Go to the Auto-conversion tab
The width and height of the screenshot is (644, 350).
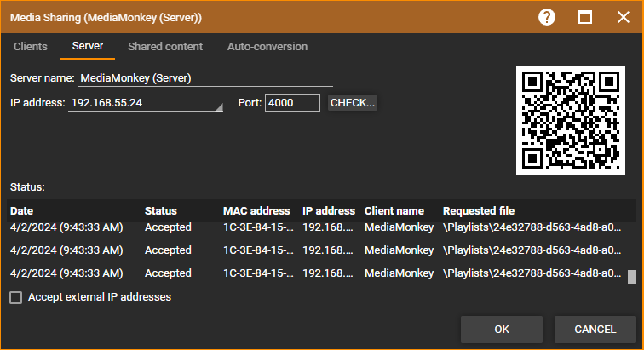coord(267,47)
